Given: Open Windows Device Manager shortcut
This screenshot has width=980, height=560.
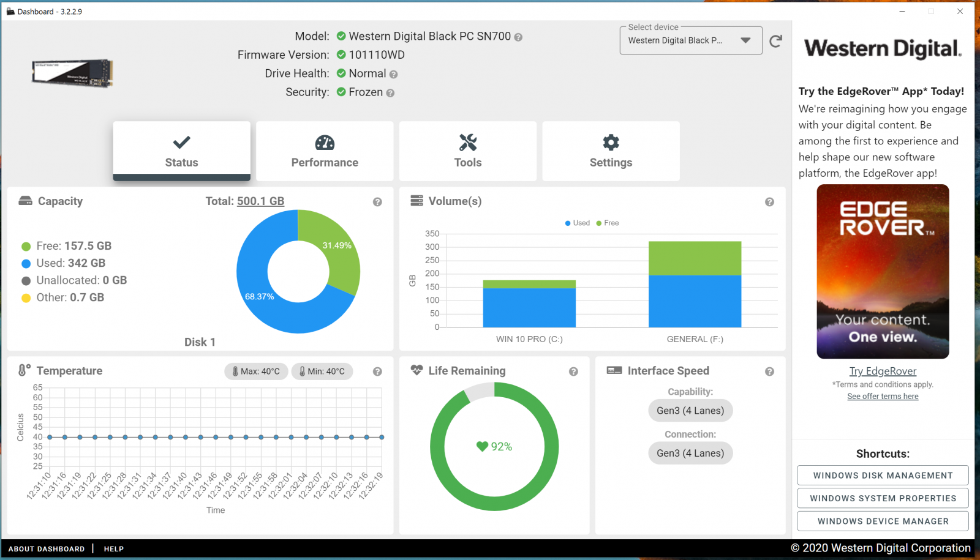Looking at the screenshot, I should point(883,521).
